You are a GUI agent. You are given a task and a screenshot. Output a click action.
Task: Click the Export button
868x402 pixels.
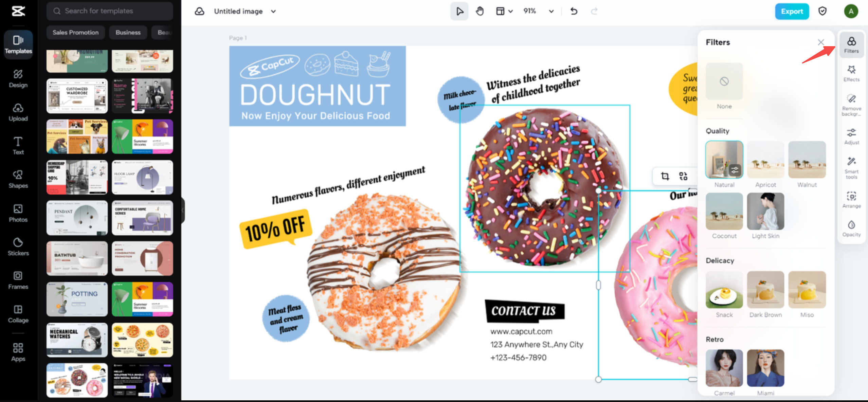point(792,11)
